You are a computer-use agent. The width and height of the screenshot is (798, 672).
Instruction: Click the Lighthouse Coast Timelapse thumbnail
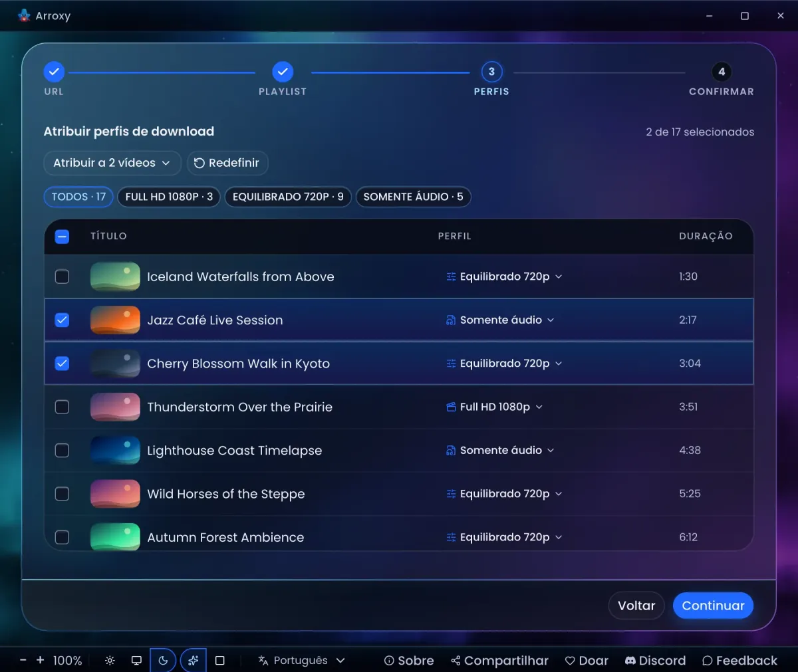pos(115,450)
